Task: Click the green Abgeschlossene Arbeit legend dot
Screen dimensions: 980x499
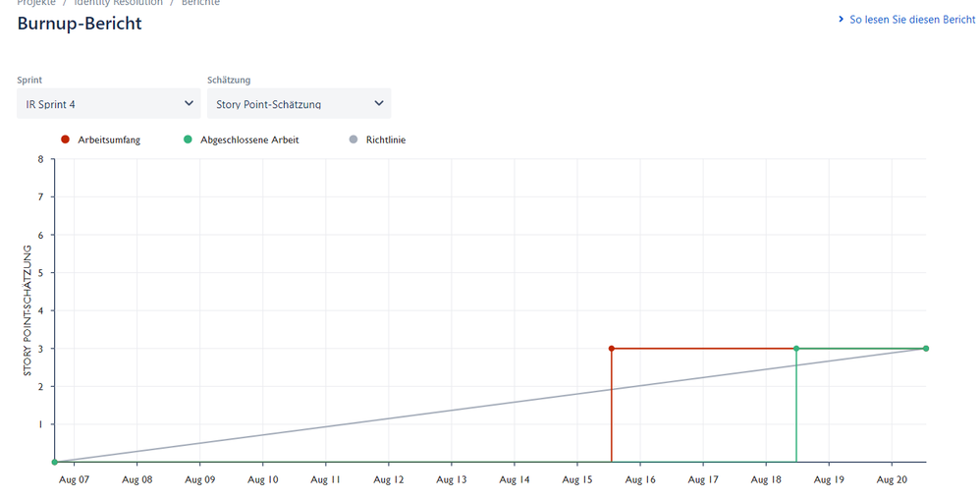Action: [x=188, y=139]
